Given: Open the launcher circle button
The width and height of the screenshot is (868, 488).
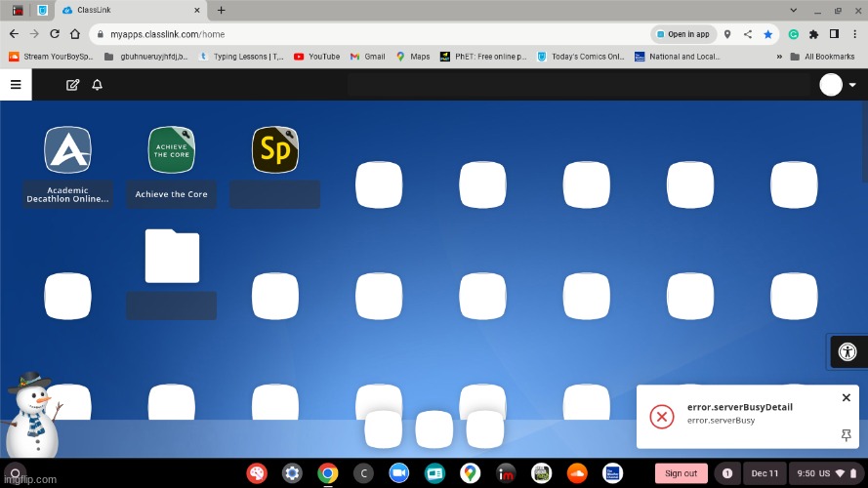Looking at the screenshot, I should (x=16, y=473).
